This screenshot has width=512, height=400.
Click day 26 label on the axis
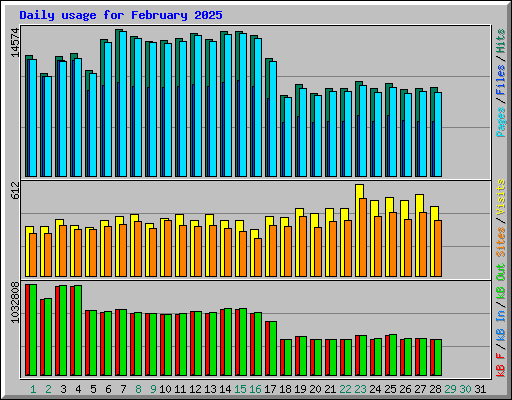tap(405, 389)
